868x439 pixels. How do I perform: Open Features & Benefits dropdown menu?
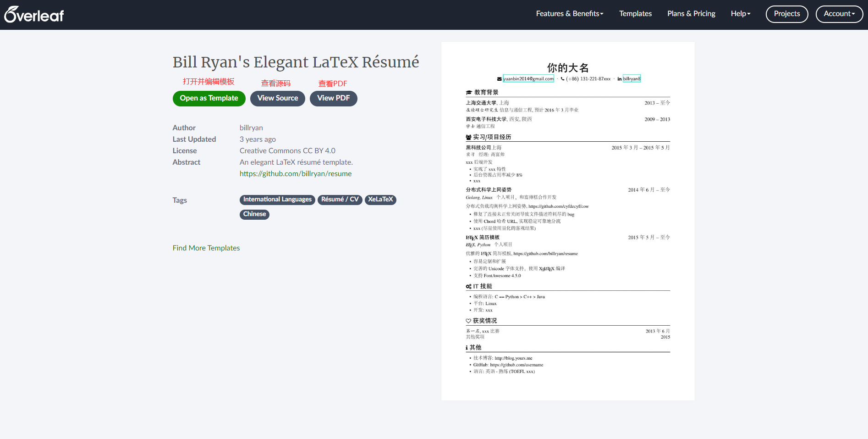pos(570,14)
